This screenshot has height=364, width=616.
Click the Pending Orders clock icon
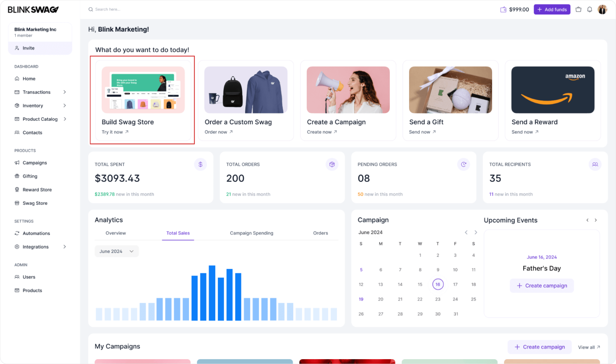click(x=464, y=164)
